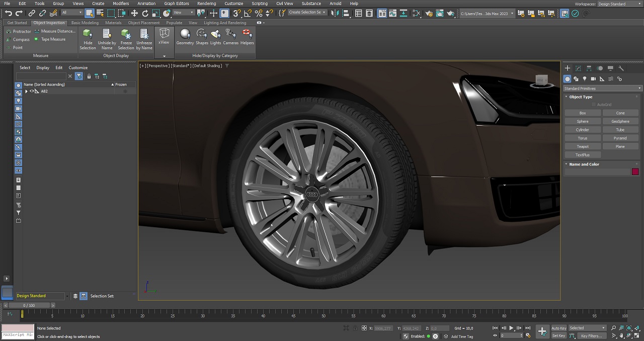This screenshot has width=644, height=341.
Task: Toggle Lights display category icon
Action: point(215,34)
